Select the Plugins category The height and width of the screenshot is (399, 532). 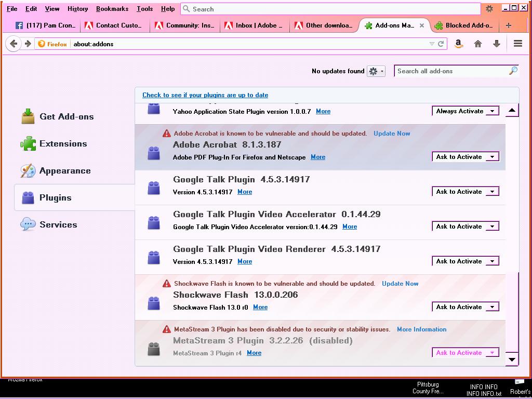75,197
